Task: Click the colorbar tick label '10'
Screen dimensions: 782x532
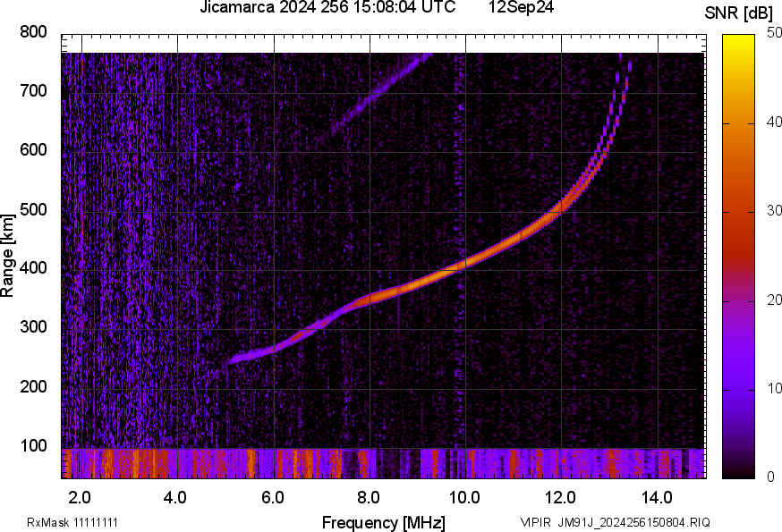Action: click(x=774, y=389)
